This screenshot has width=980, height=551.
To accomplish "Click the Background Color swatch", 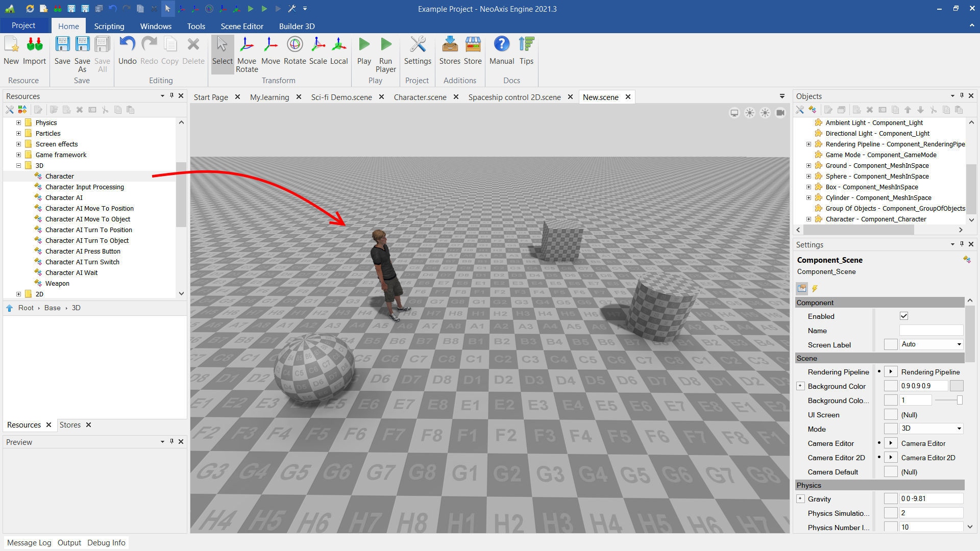I will pyautogui.click(x=956, y=386).
